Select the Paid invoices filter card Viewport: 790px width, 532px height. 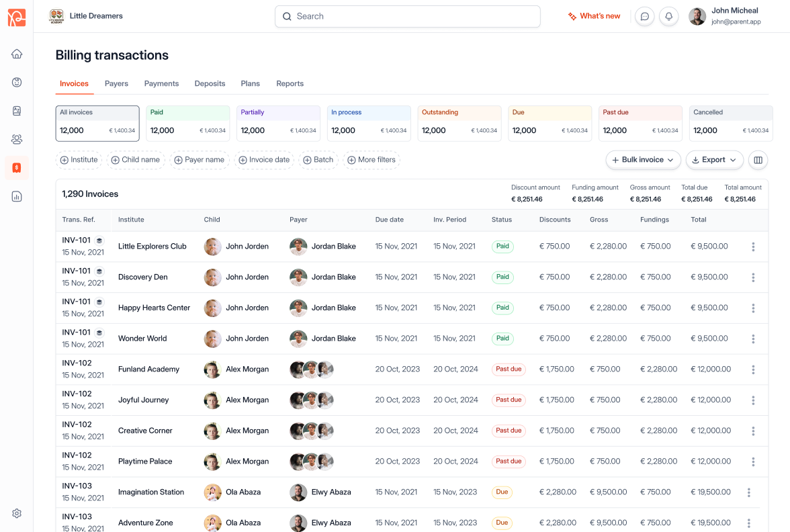coord(187,123)
